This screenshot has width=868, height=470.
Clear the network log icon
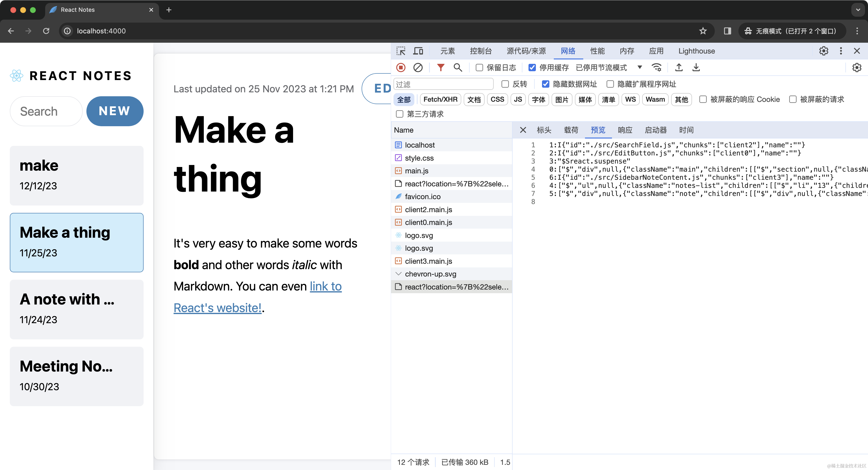(418, 68)
